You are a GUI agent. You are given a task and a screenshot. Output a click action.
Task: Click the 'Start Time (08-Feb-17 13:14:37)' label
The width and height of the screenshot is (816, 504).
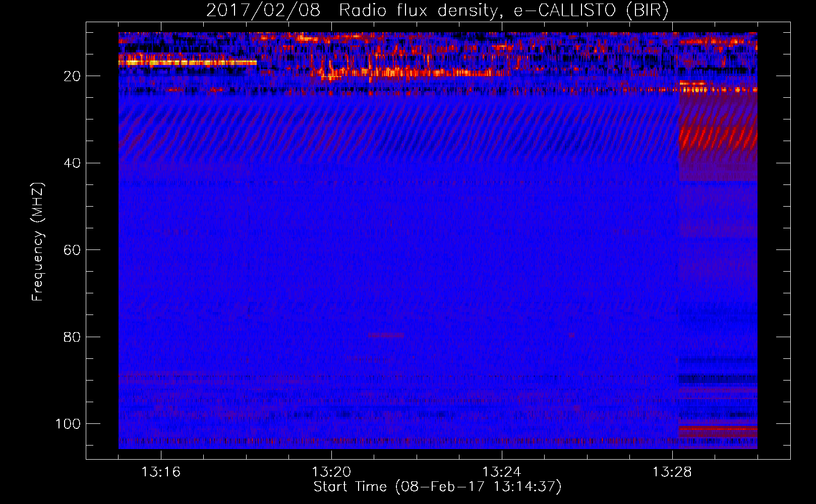point(437,487)
